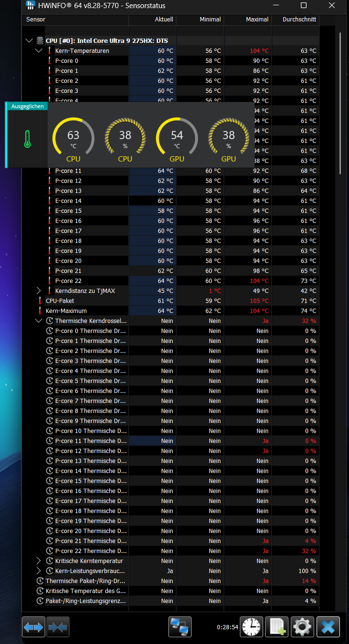Click the Aktuell column header
349x644 pixels.
click(x=152, y=20)
